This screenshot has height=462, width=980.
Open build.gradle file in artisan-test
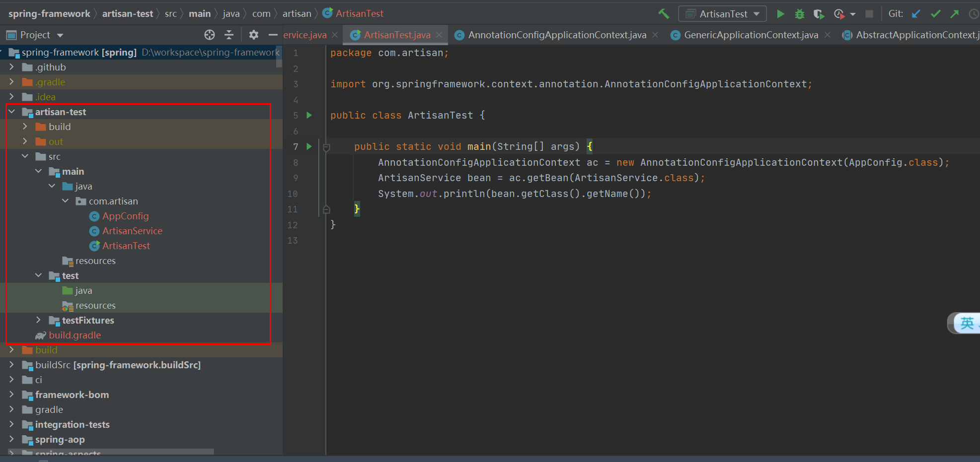tap(75, 335)
